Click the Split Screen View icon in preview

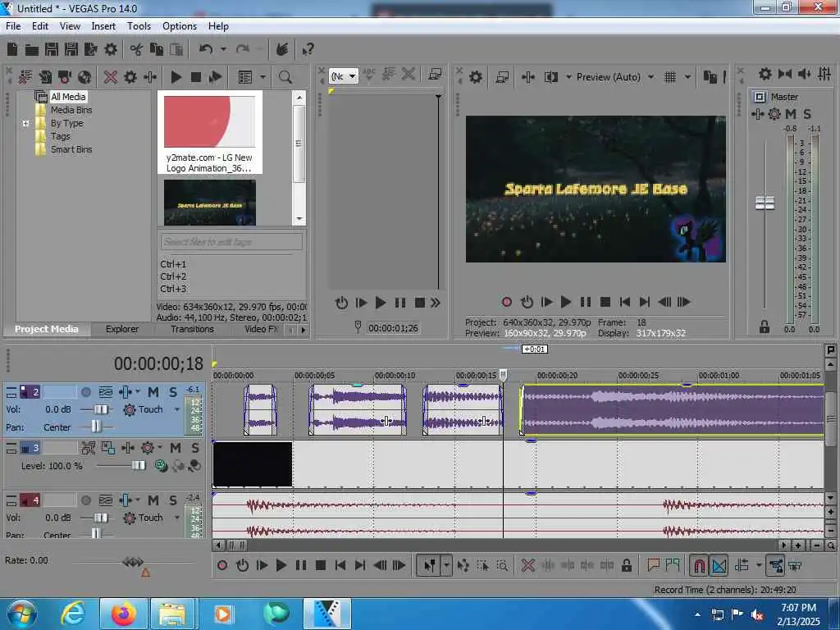550,77
